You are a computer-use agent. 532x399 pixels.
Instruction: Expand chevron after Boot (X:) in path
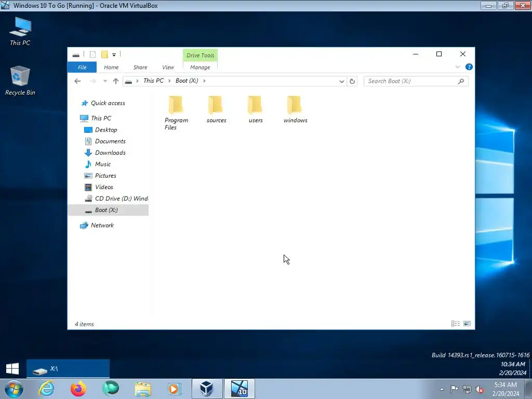(204, 81)
